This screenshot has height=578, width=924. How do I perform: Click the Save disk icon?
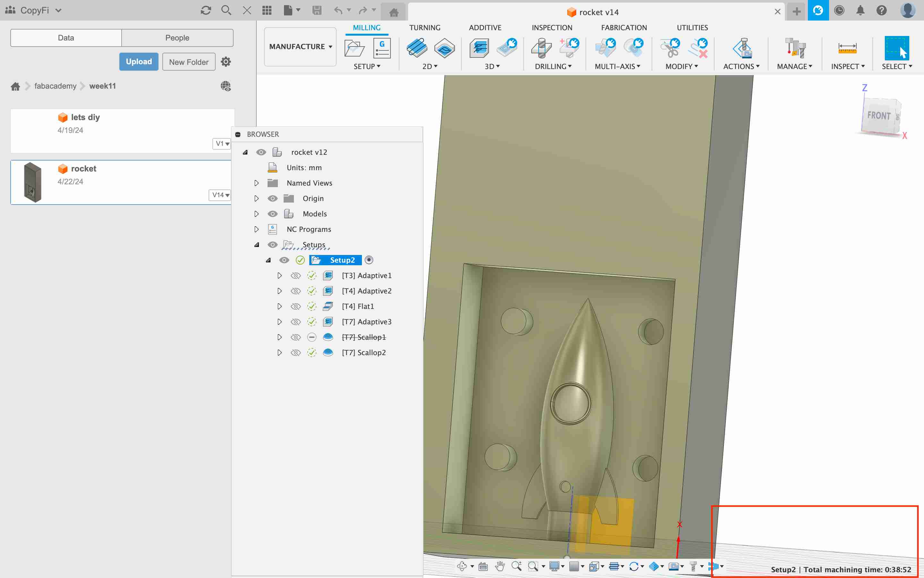[317, 10]
